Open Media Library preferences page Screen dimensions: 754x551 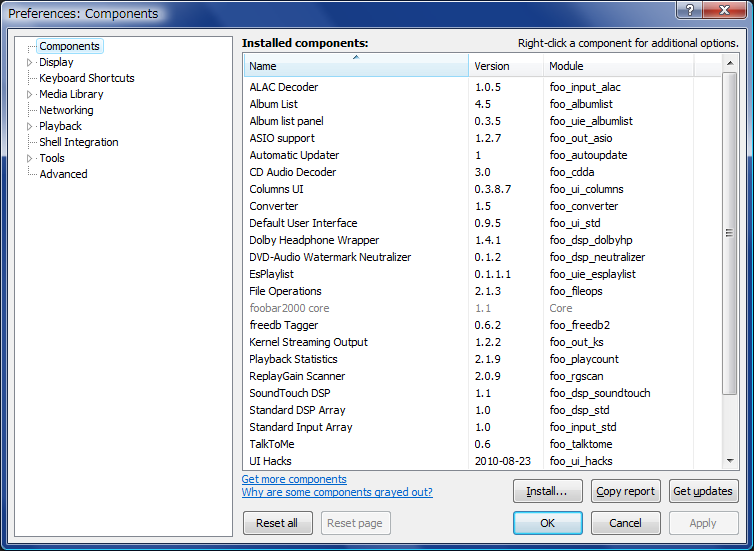click(71, 94)
